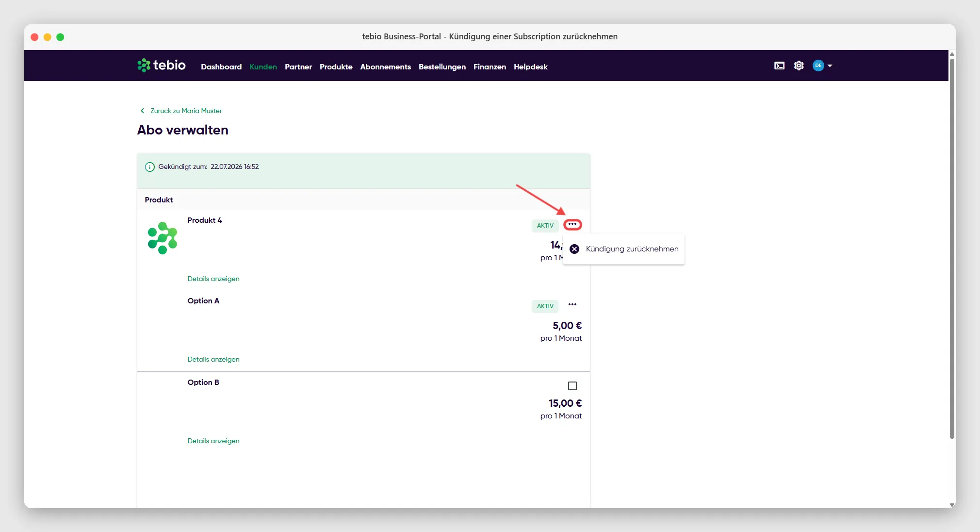Open the Finanzen menu item
Screen dimensions: 980x532
coord(490,67)
